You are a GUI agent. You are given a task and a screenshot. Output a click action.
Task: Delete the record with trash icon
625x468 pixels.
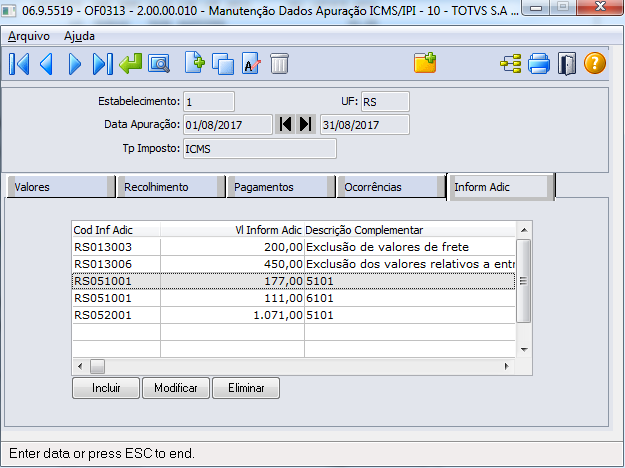[x=279, y=64]
